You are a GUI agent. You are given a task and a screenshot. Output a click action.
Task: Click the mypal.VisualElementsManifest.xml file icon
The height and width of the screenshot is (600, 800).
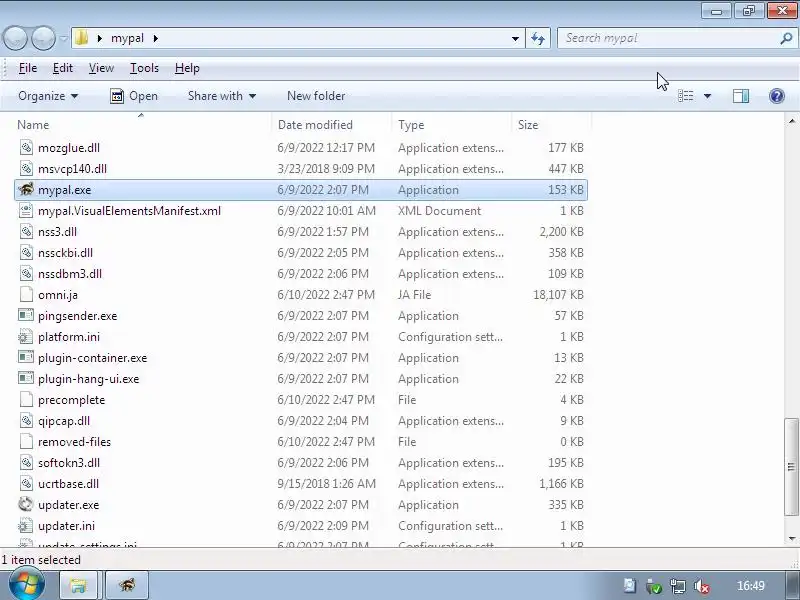click(x=26, y=210)
